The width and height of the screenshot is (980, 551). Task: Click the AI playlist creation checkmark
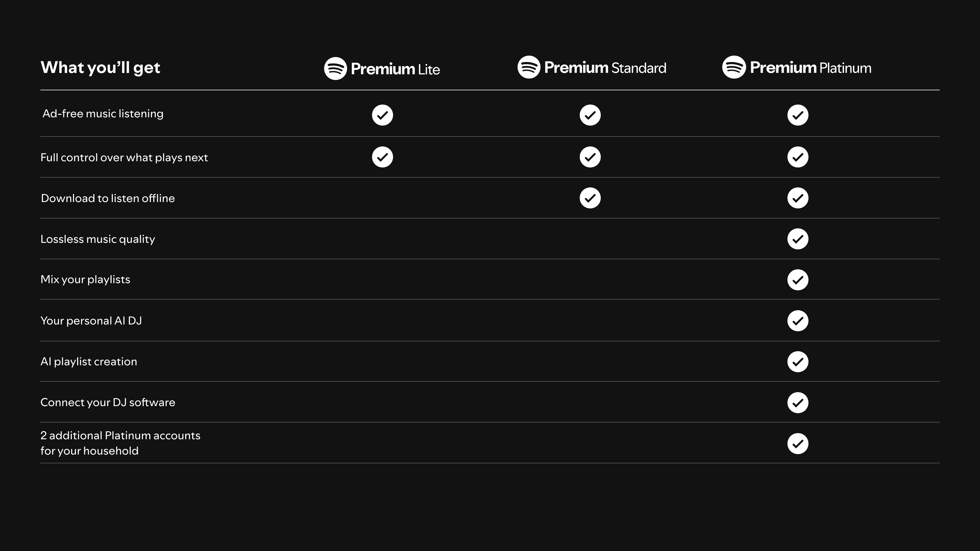click(798, 362)
